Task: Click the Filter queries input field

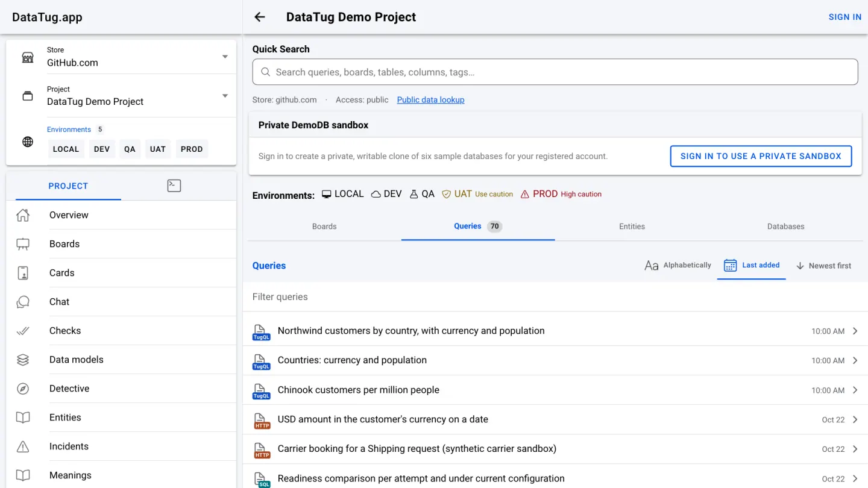Action: (555, 297)
